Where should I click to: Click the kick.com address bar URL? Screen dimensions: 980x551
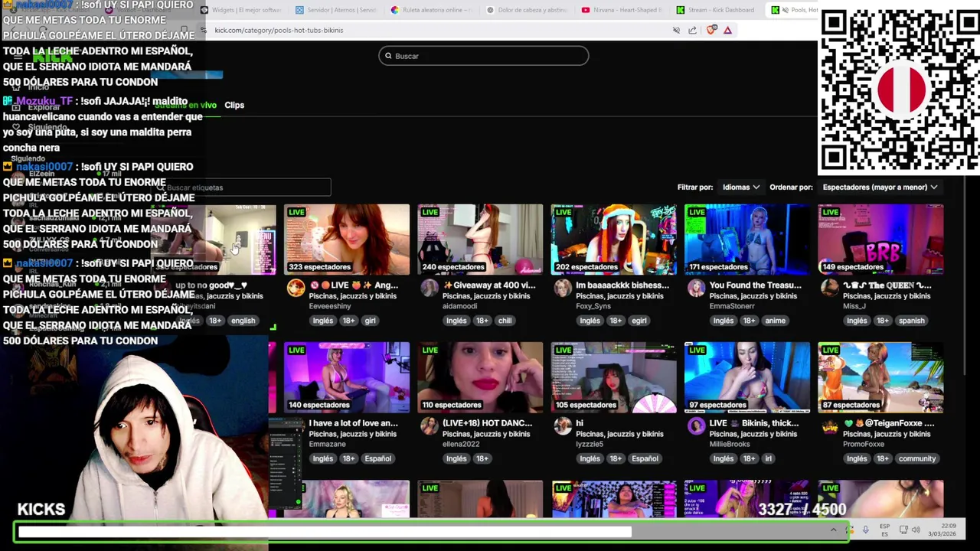pos(279,30)
